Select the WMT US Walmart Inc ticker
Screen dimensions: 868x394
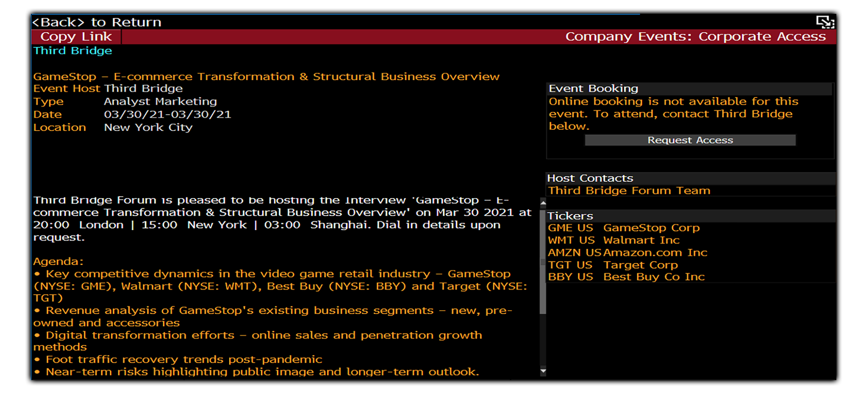tap(614, 240)
